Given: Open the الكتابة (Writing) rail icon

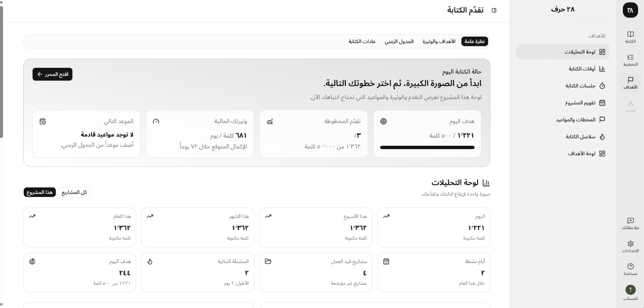Looking at the screenshot, I should tap(630, 37).
